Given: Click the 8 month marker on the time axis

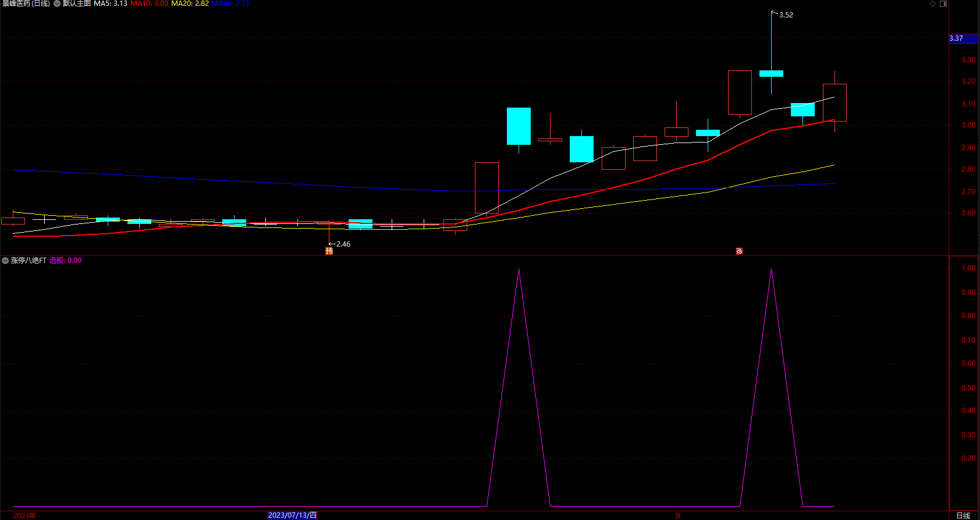Looking at the screenshot, I should [x=678, y=516].
